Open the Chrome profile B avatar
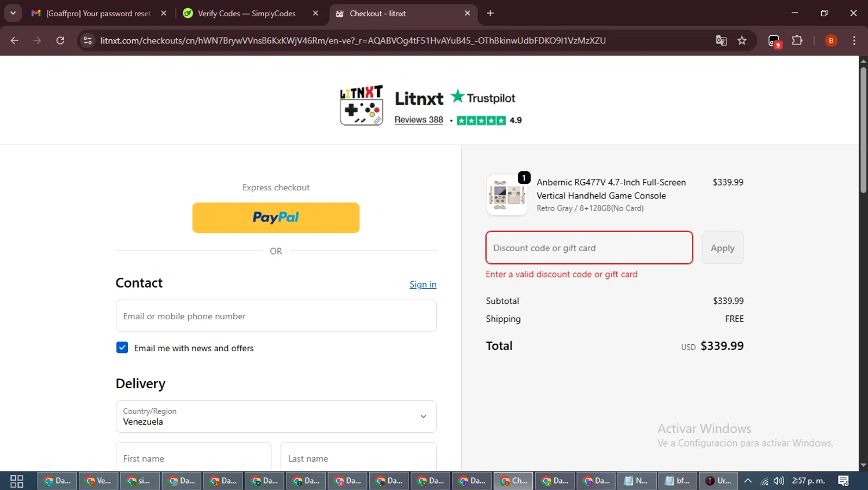Screen dimensions: 868x490 click(x=831, y=40)
